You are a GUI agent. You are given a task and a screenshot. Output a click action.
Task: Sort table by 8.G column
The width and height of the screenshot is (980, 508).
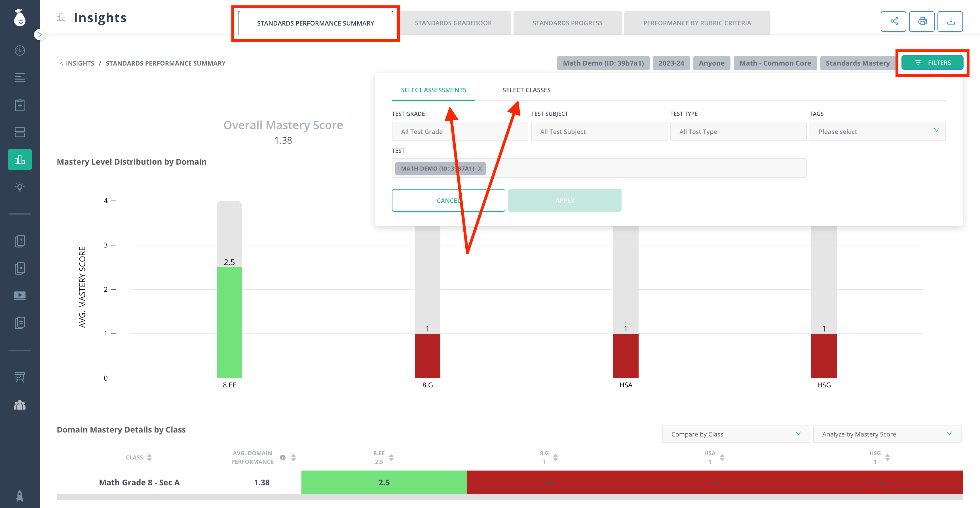[556, 457]
